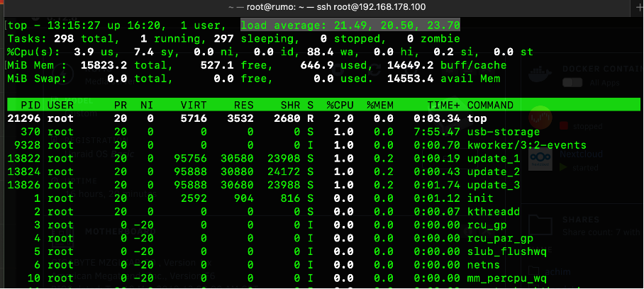Click the green started arrow under Nextcloud

coord(563,167)
